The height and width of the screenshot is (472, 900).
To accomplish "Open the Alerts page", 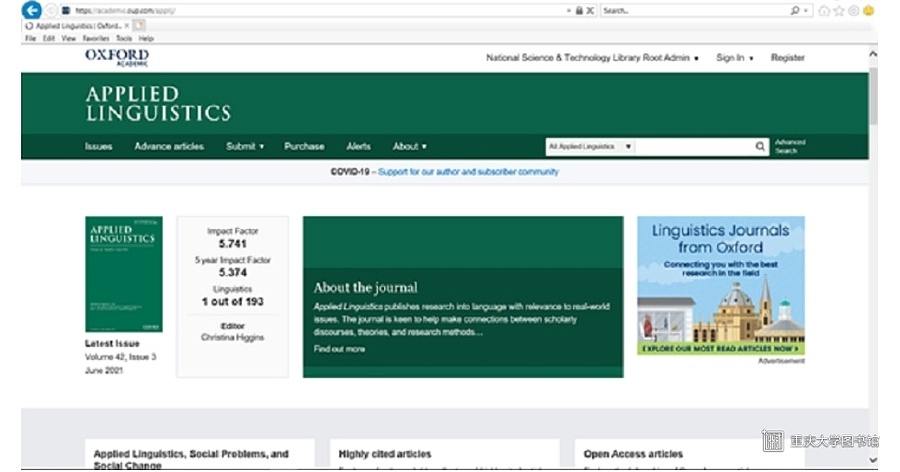I will 359,146.
